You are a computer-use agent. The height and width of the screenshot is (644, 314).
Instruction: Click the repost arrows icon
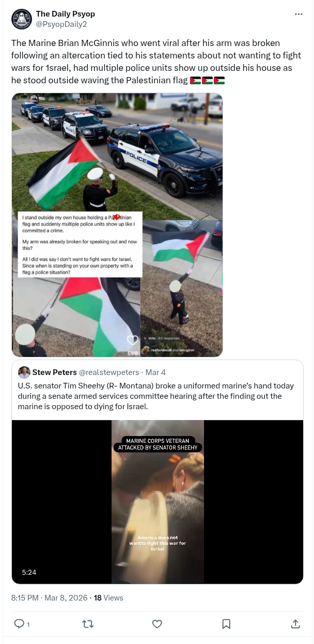(x=88, y=624)
